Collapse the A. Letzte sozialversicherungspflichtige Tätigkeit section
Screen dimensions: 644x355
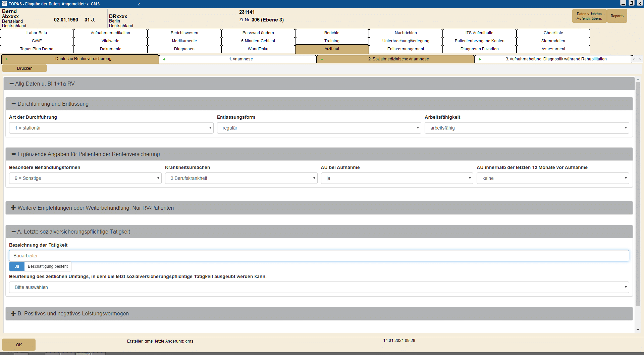coord(14,232)
